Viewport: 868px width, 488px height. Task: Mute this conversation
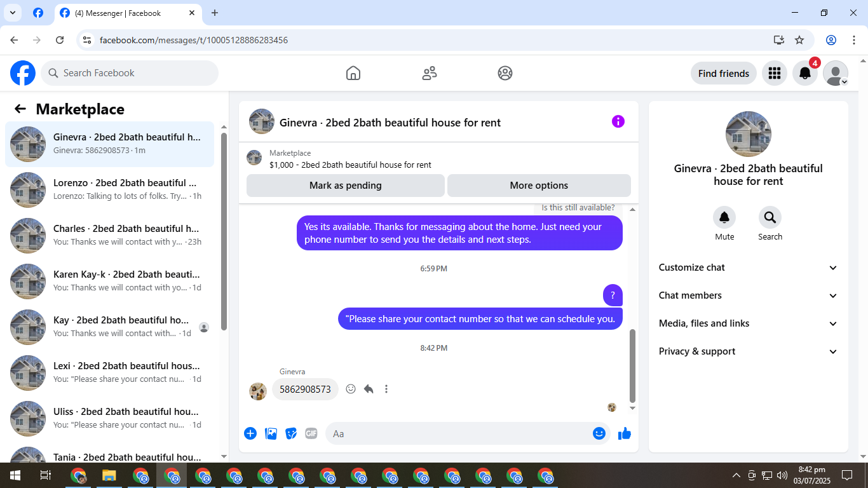coord(724,218)
